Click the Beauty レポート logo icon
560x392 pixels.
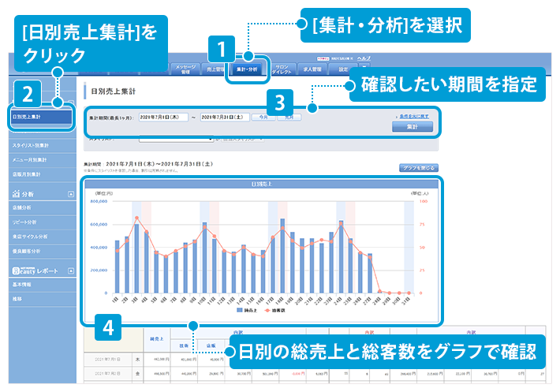pyautogui.click(x=16, y=271)
